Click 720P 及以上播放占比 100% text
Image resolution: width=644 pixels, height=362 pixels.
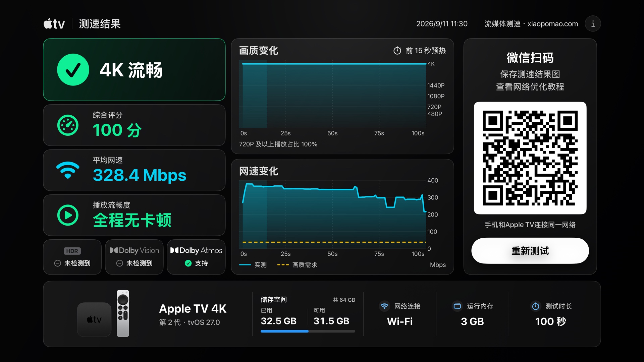coord(278,144)
